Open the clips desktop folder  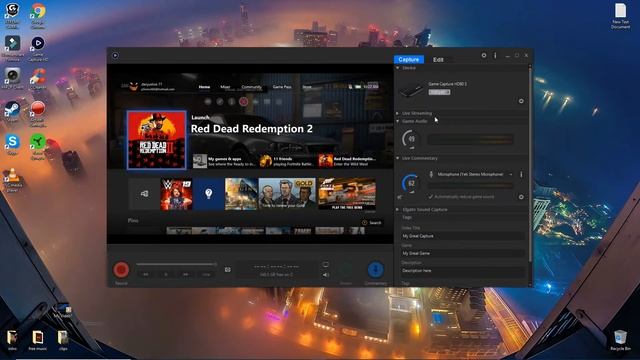click(x=63, y=340)
